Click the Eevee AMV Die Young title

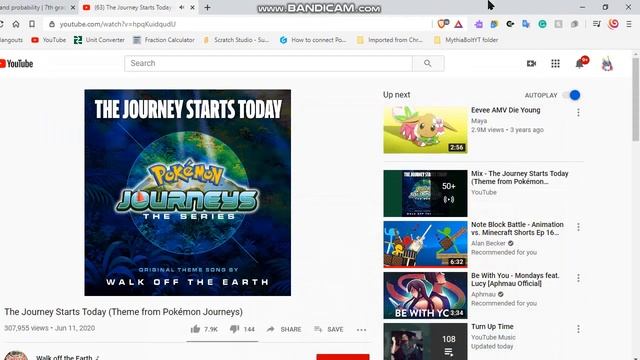(505, 110)
